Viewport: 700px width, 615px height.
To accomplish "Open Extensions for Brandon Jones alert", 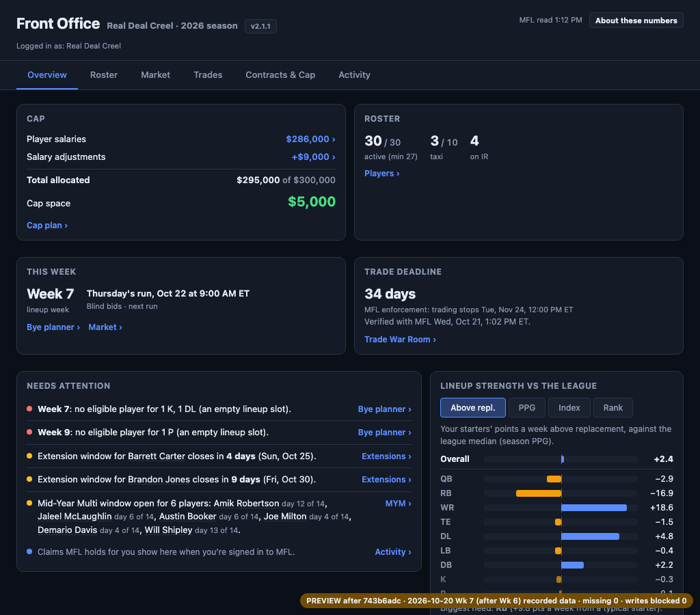I will click(387, 479).
